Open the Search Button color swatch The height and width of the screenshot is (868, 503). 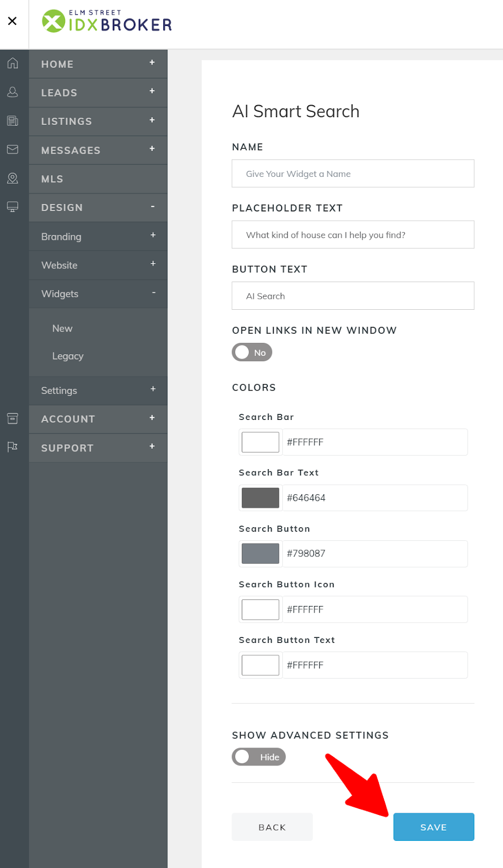(260, 553)
